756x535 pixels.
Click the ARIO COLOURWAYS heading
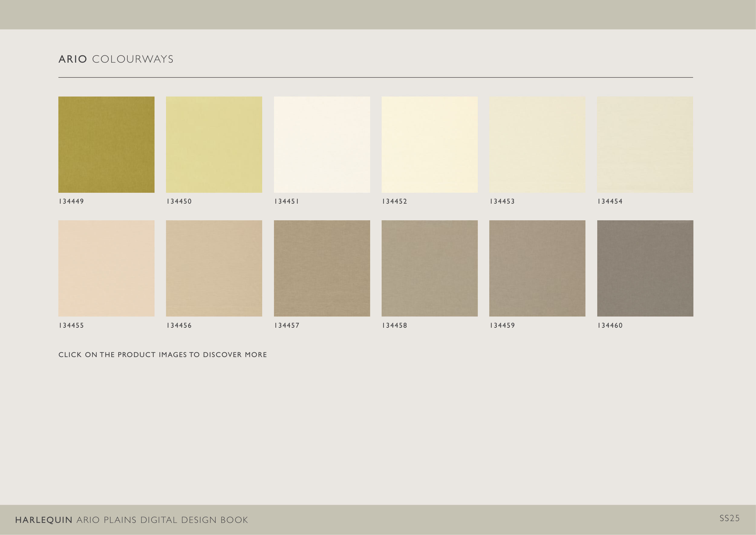(x=116, y=59)
